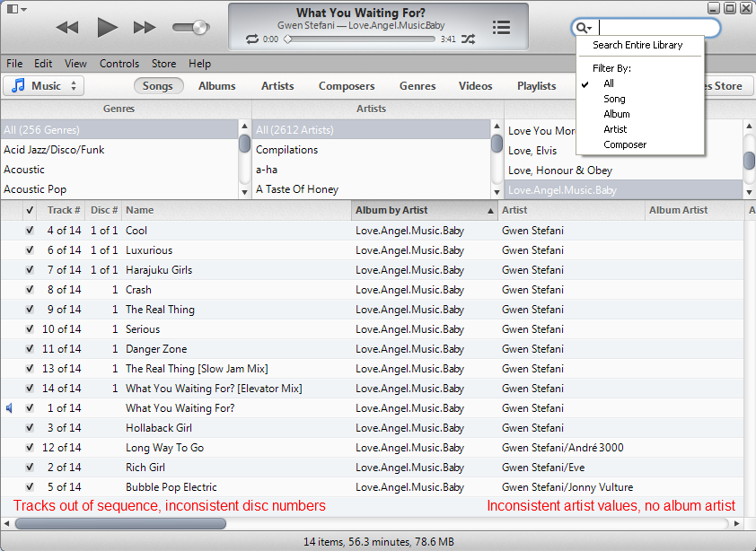Viewport: 756px width, 551px height.
Task: Toggle the repeat icon in the display
Action: 251,39
